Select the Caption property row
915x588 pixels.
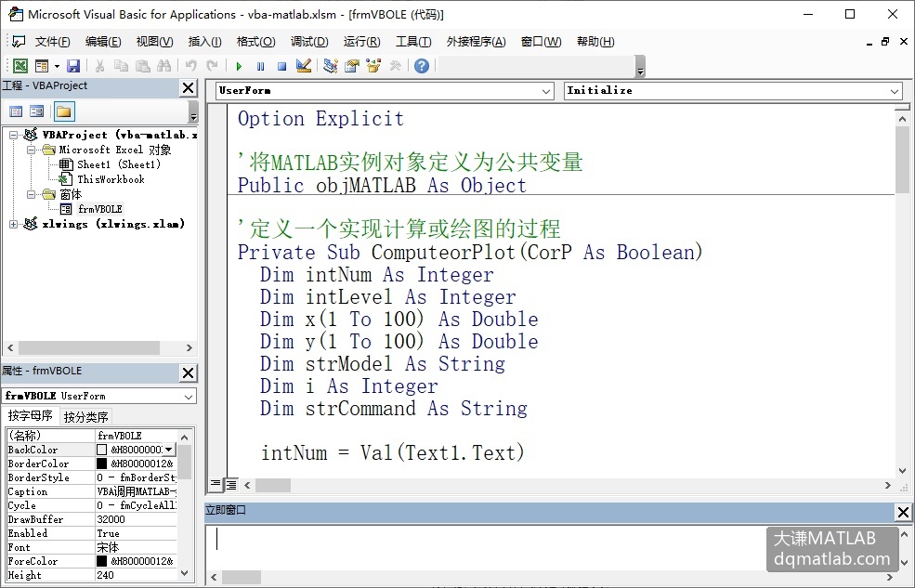pos(92,491)
